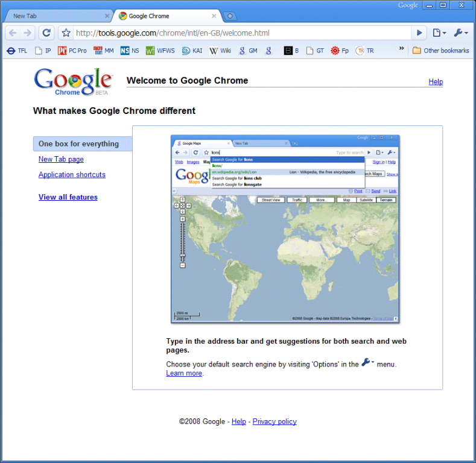This screenshot has height=463, width=476.
Task: Open the Other bookmarks folder
Action: point(441,51)
